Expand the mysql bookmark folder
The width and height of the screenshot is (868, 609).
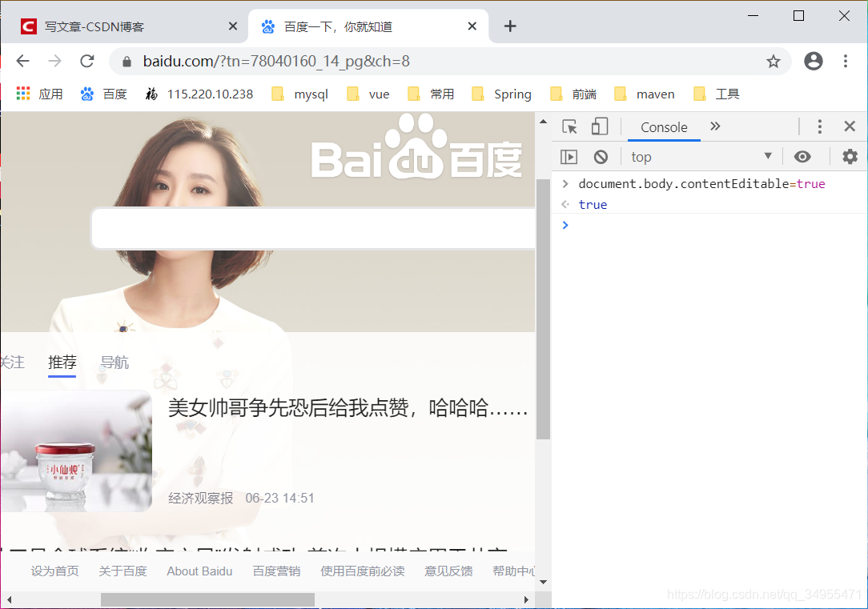(x=300, y=94)
